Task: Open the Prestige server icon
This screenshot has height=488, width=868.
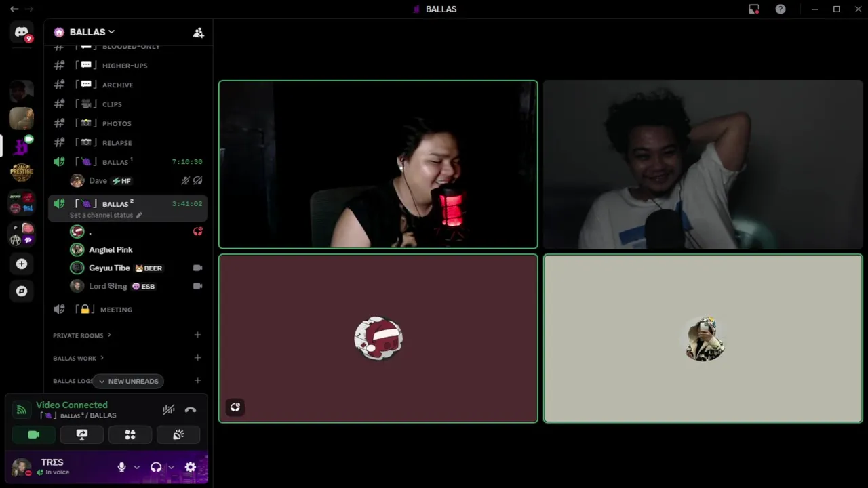Action: [x=22, y=172]
